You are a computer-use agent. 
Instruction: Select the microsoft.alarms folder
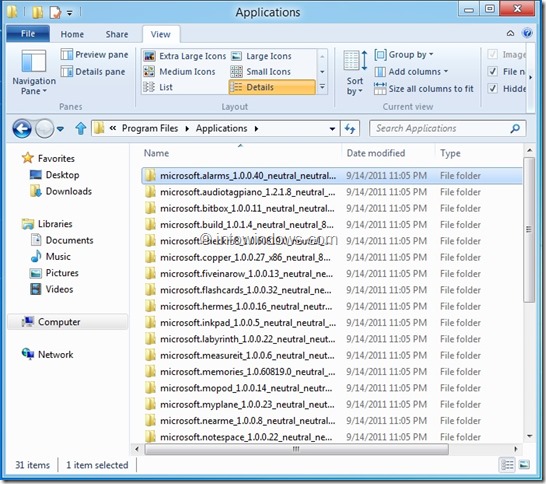[332, 176]
